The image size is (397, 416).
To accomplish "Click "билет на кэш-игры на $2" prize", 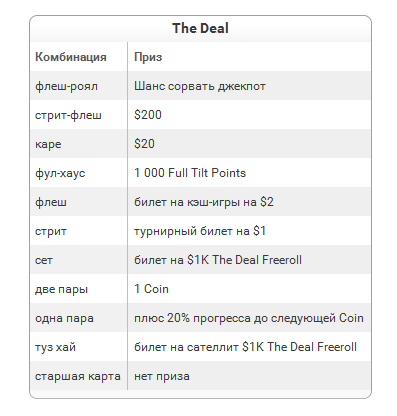I will (204, 202).
